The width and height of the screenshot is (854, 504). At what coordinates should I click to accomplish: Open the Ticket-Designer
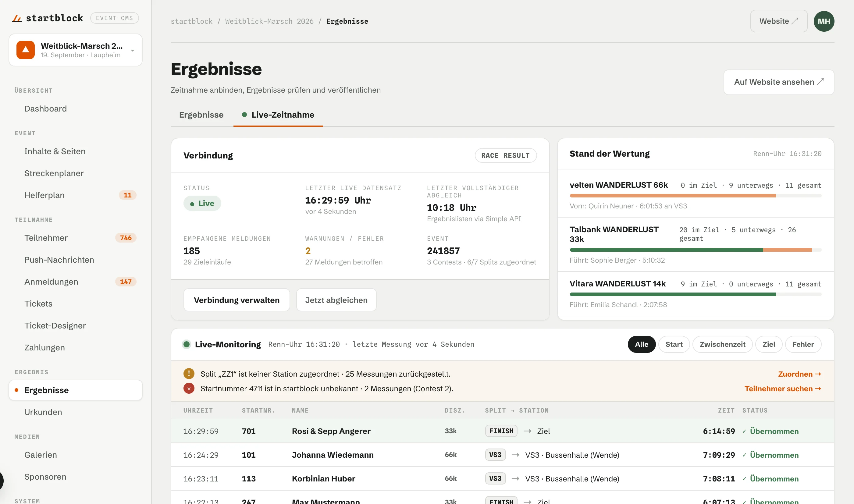click(x=75, y=325)
